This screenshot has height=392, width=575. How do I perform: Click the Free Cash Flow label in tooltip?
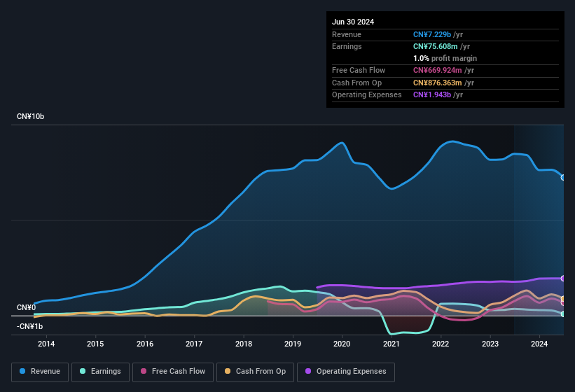359,70
